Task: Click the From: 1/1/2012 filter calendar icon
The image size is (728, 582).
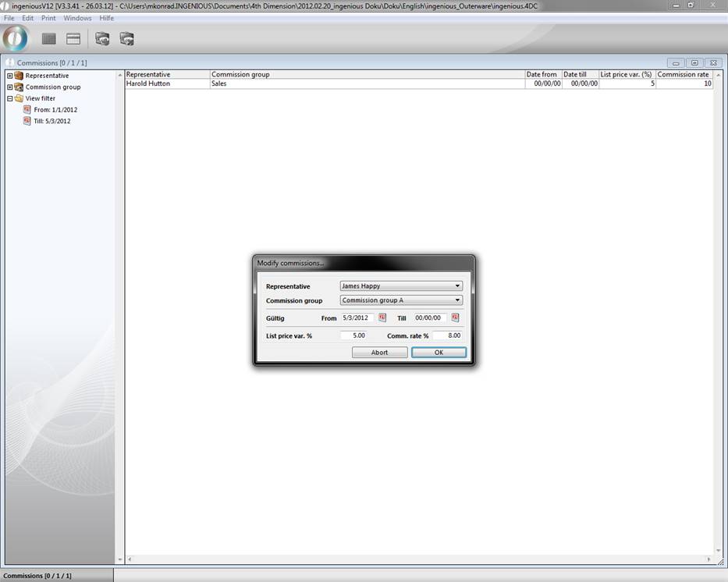Action: (27, 110)
